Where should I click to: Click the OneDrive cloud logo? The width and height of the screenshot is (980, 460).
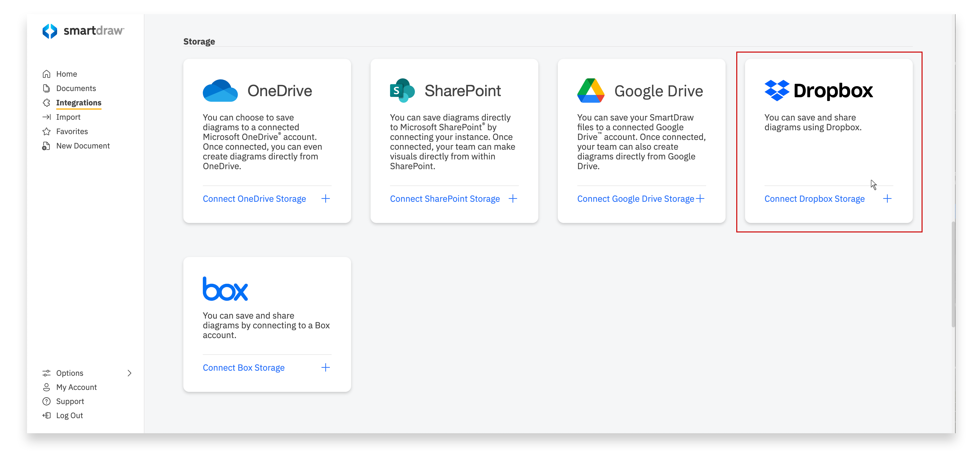click(x=221, y=91)
